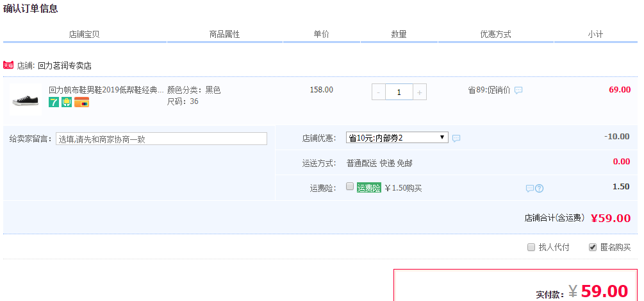Check the 找人代付 checkbox
Screen dimensions: 644x301
point(531,247)
